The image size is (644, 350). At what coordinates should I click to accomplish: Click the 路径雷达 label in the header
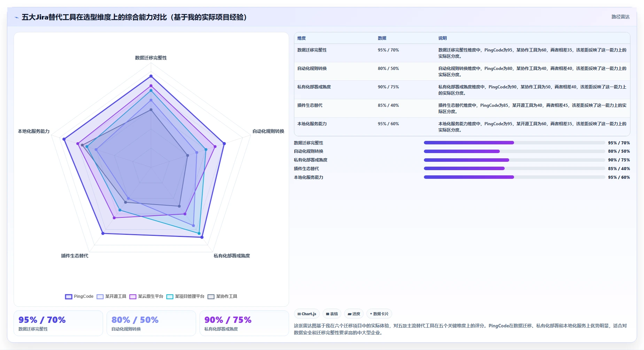(x=620, y=17)
